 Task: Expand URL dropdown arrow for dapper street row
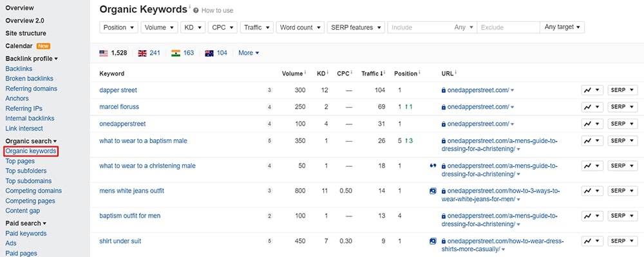(x=512, y=91)
